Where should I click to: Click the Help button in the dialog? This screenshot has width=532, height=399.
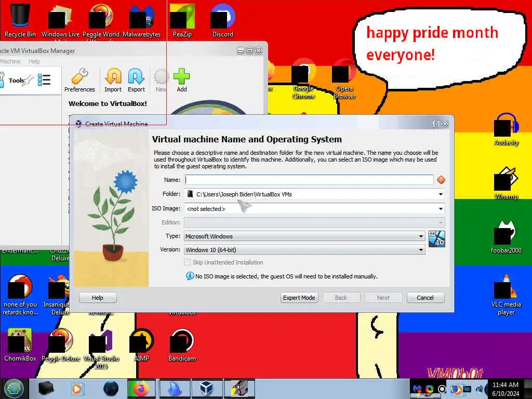tap(98, 298)
